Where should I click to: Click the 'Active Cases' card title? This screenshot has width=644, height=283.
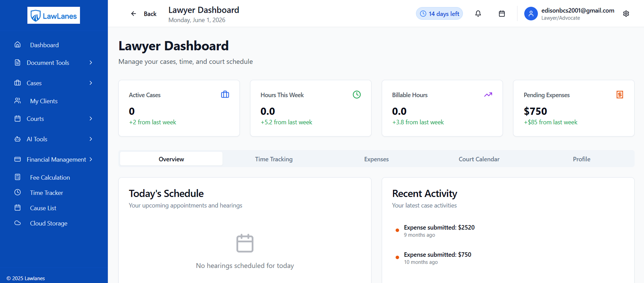pos(145,95)
